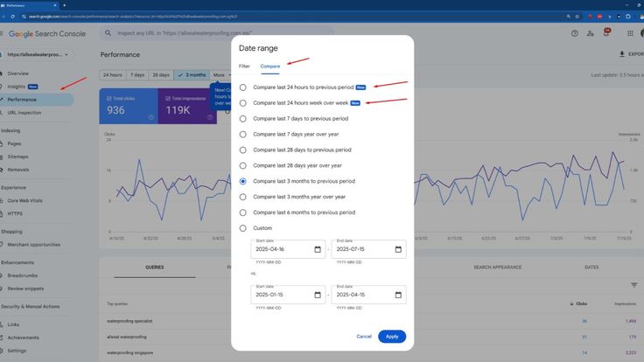Expand the More date range option
Image resolution: width=644 pixels, height=362 pixels.
click(x=220, y=75)
